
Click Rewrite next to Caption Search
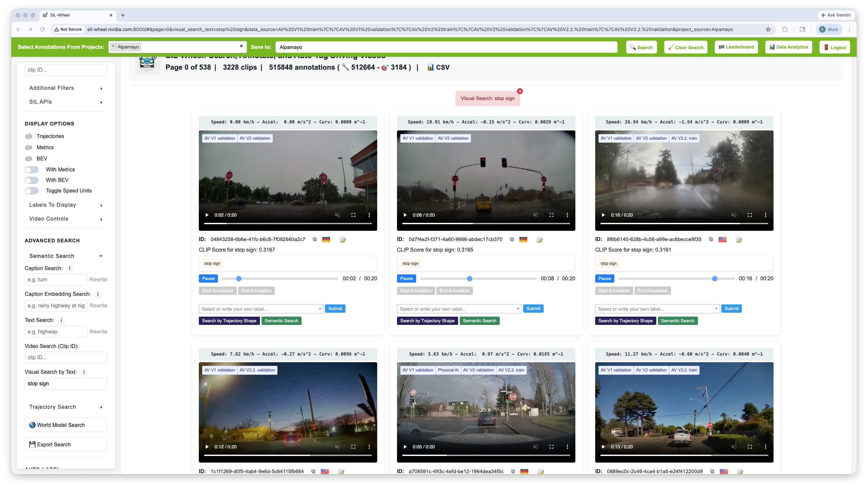tap(98, 280)
